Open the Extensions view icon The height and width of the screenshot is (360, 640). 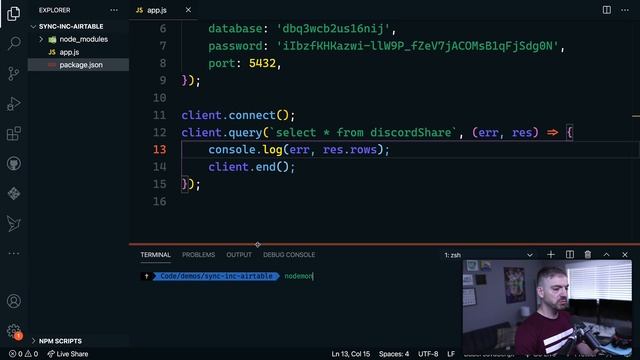(x=13, y=133)
